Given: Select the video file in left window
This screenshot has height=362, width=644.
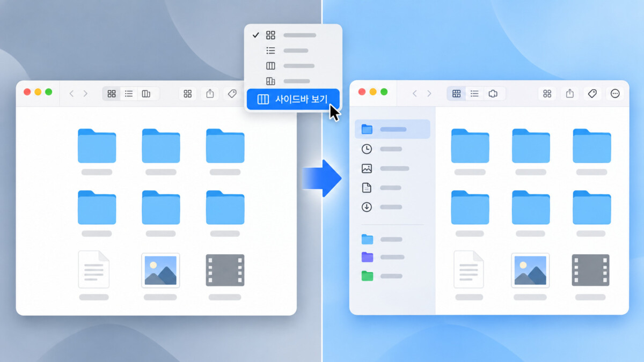Looking at the screenshot, I should pyautogui.click(x=225, y=270).
